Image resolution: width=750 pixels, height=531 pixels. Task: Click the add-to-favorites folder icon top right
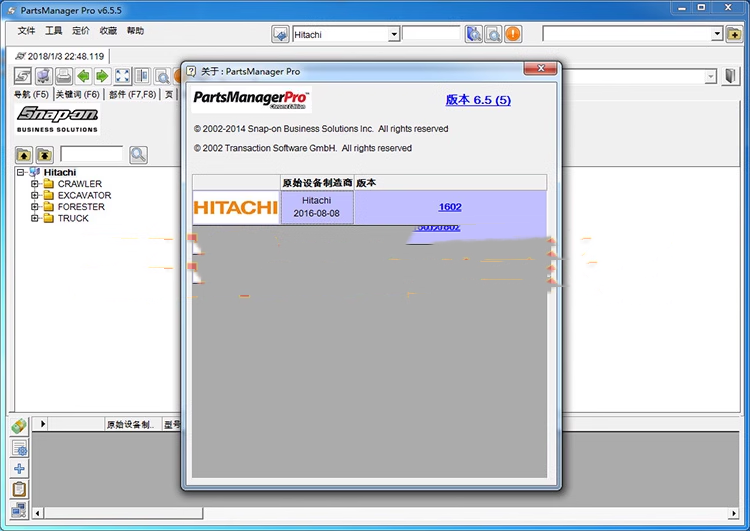(x=734, y=34)
